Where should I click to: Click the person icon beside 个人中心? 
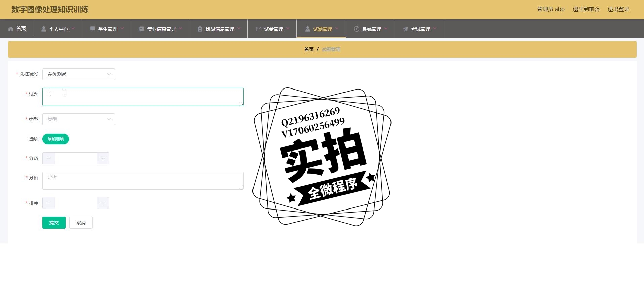point(44,29)
